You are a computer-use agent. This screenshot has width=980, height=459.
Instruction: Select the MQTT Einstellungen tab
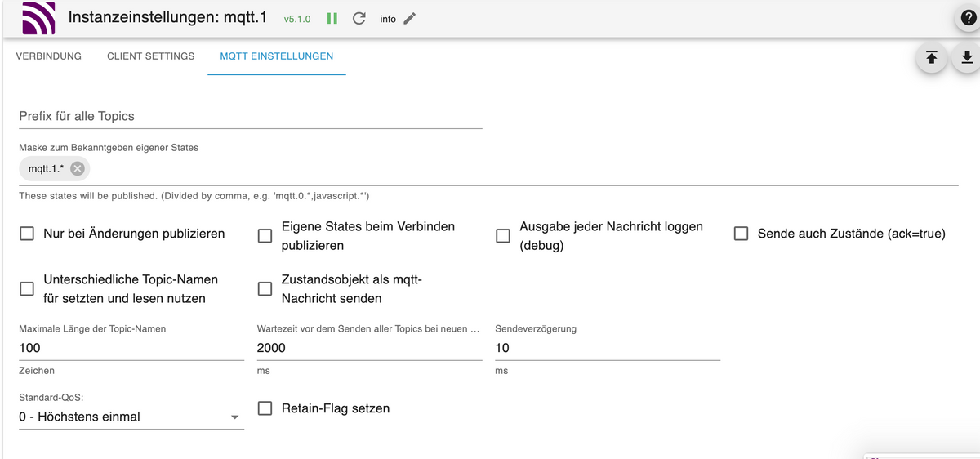pyautogui.click(x=277, y=56)
